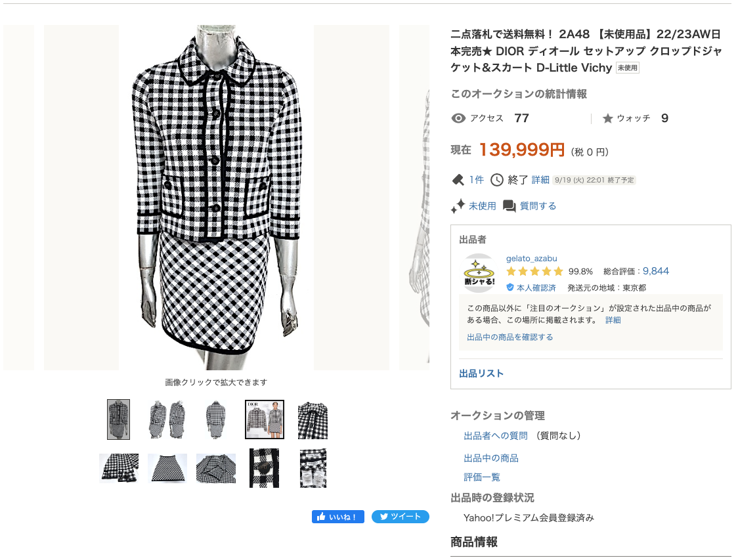
Task: Open the 評価一覧 link
Action: click(482, 477)
